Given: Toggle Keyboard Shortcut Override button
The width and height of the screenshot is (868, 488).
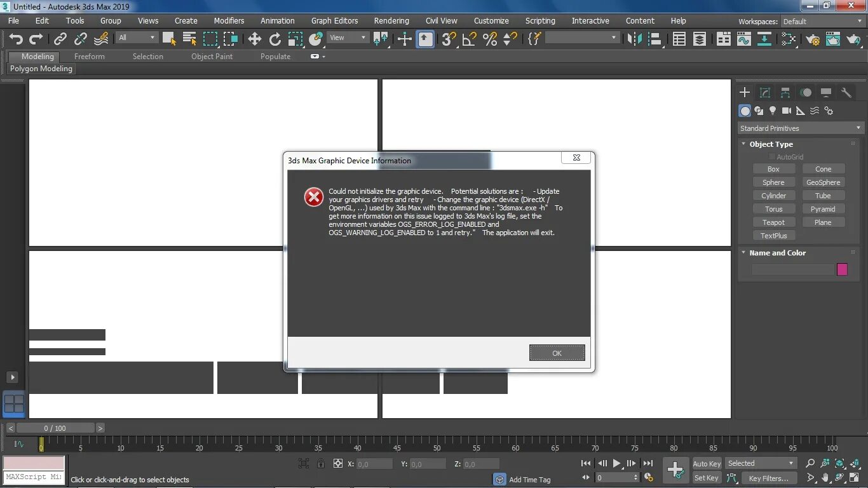Looking at the screenshot, I should click(426, 39).
